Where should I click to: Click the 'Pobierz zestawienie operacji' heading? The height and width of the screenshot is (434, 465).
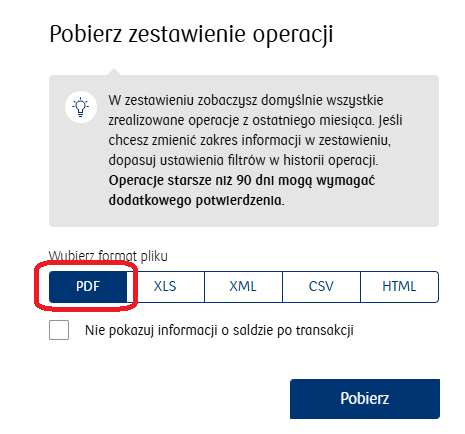pos(191,34)
